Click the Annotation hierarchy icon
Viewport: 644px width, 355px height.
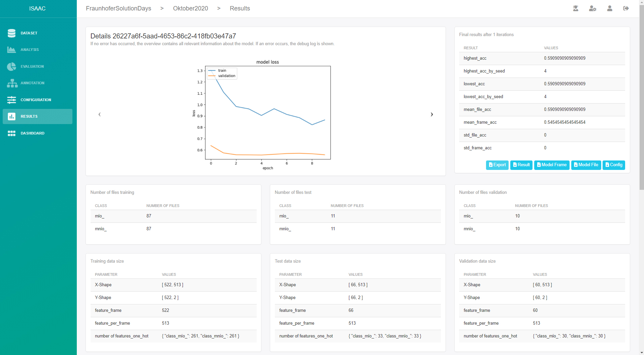pyautogui.click(x=12, y=83)
